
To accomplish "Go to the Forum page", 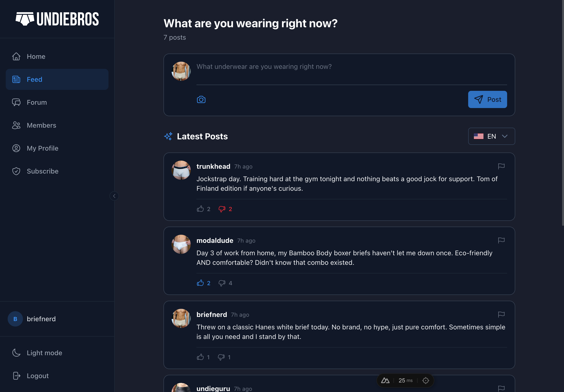I will tap(37, 102).
